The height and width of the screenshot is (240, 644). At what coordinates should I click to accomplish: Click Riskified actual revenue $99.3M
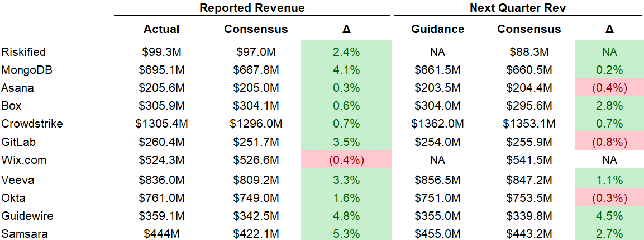click(x=162, y=52)
